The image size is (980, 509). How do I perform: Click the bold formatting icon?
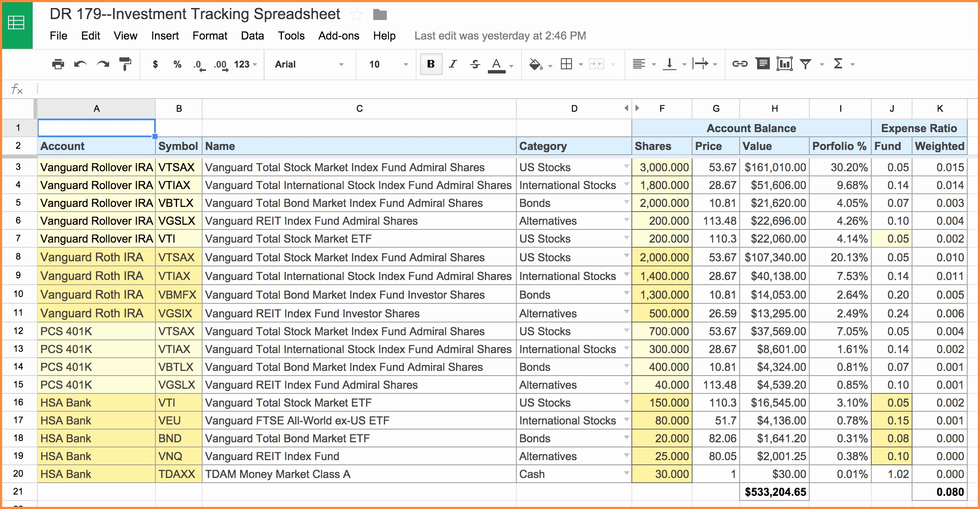[x=428, y=65]
